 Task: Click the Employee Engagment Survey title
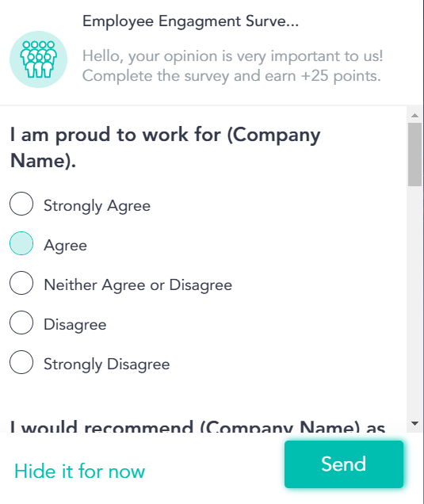click(190, 21)
